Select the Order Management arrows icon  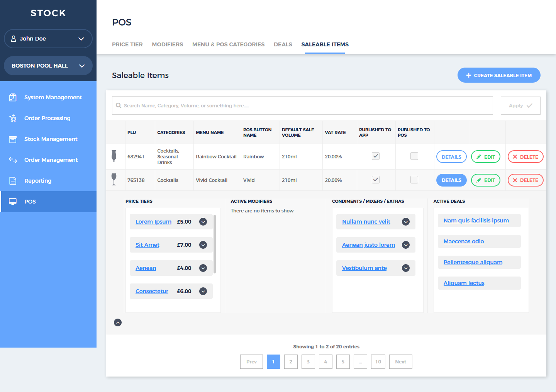coord(13,160)
